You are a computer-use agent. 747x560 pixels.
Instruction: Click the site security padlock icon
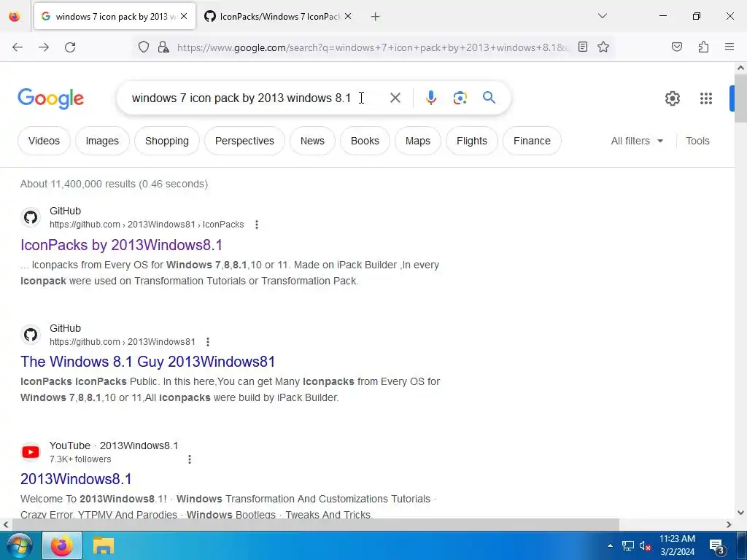pos(163,47)
